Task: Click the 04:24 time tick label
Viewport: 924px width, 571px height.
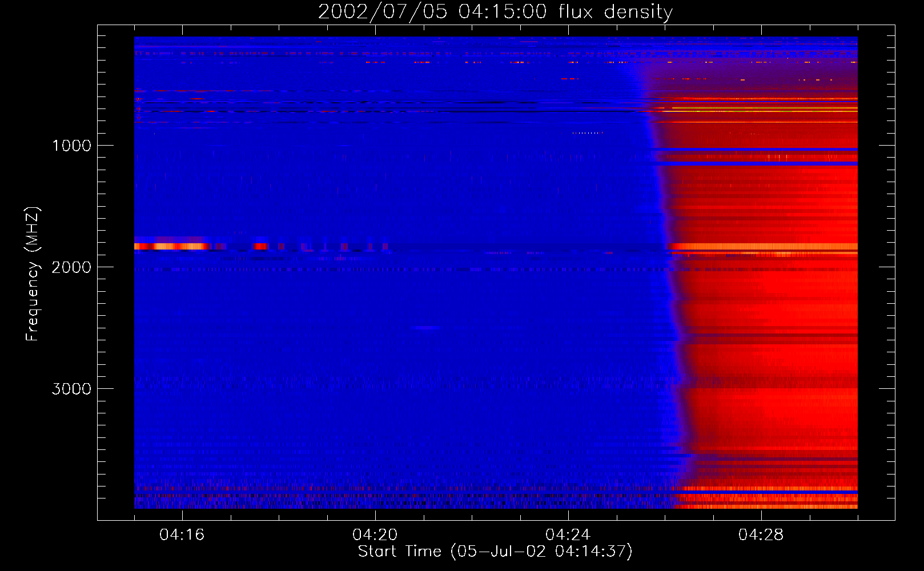Action: [568, 535]
